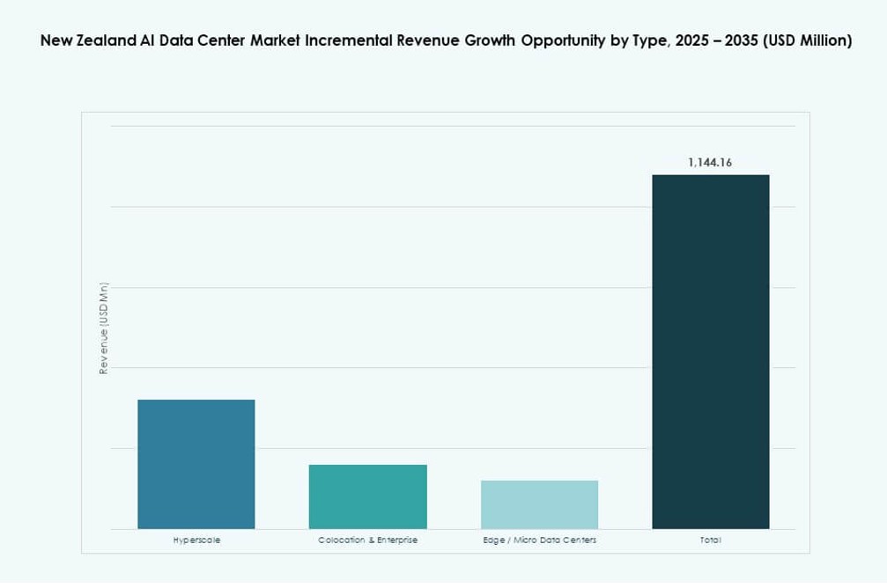Click the Total label beneath the tallest bar

click(x=711, y=540)
